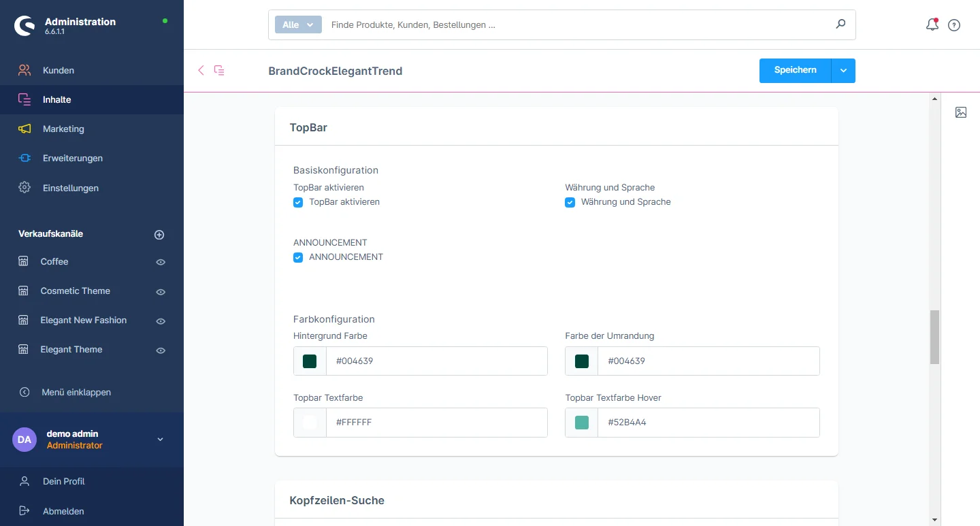Uncheck the TopBar aktivieren checkbox

click(x=298, y=202)
